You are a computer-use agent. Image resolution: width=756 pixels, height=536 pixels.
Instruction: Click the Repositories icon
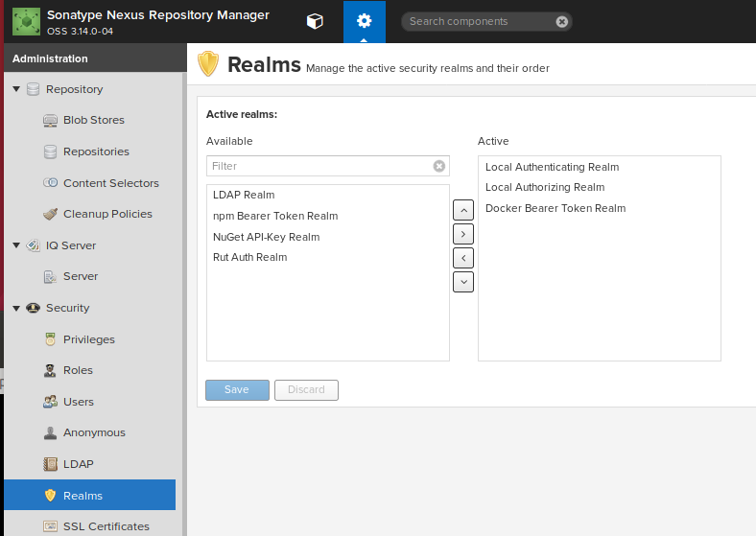(x=50, y=151)
